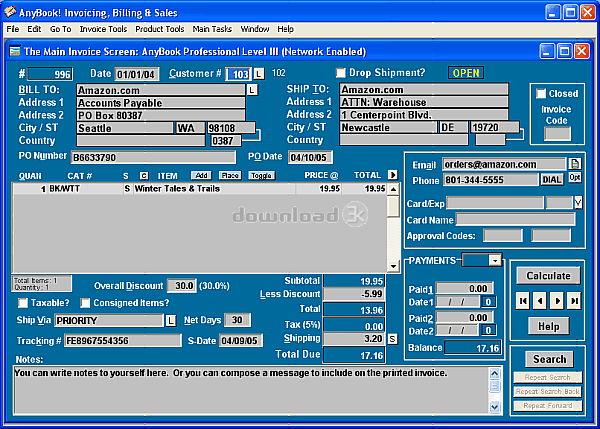Click the email document icon beside orders@amazon.com
This screenshot has width=600, height=429.
[575, 164]
